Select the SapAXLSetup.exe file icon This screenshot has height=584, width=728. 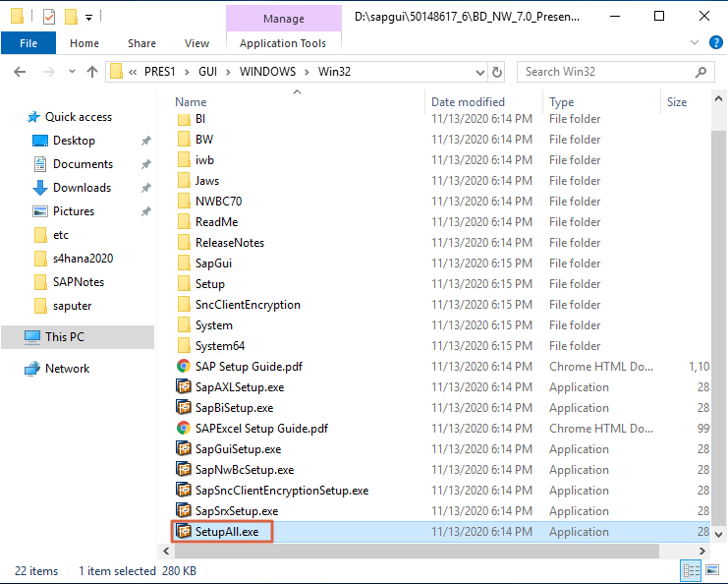tap(184, 386)
